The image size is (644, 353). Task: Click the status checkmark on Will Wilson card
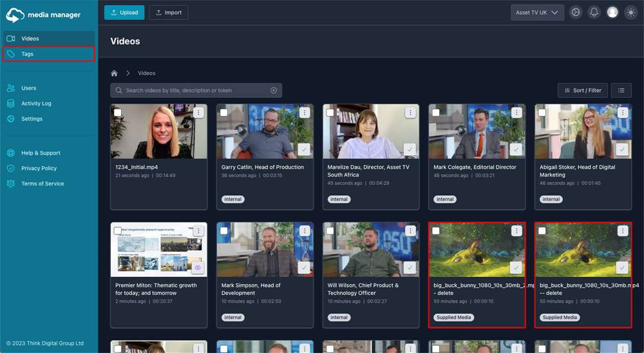click(410, 267)
